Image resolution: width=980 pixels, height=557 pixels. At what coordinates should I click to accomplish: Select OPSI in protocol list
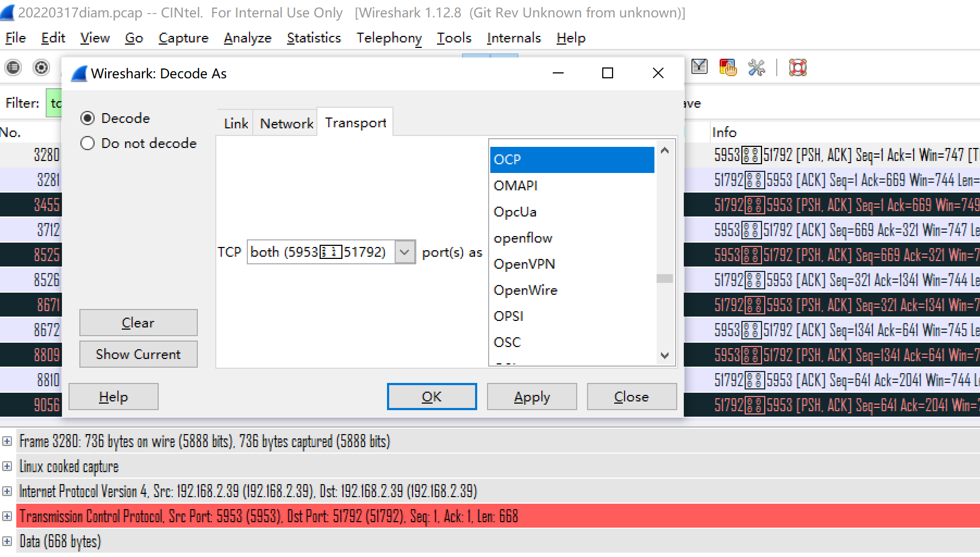572,316
